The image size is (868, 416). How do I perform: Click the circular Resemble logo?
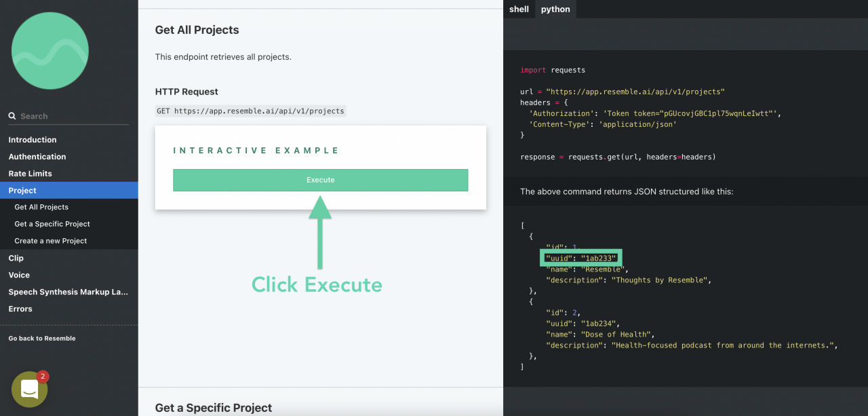(x=50, y=50)
